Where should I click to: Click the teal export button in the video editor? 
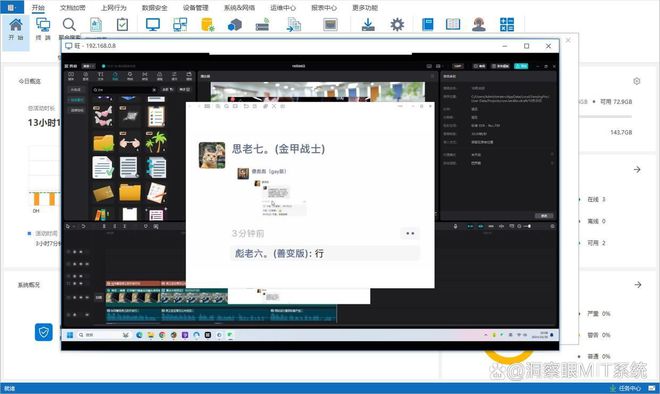[x=521, y=66]
